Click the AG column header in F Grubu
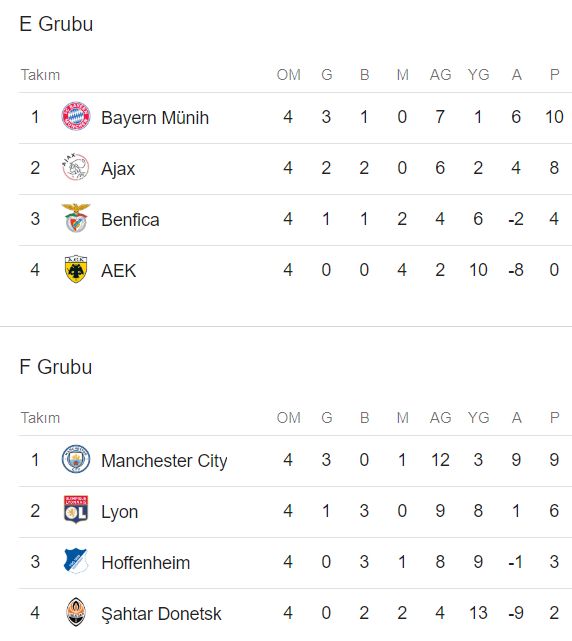This screenshot has height=641, width=572. [440, 418]
